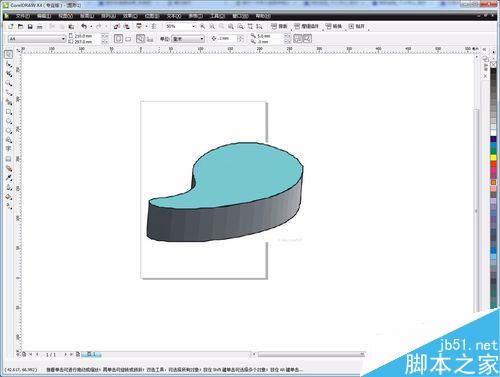Click the Import icon in standard toolbar
The width and height of the screenshot is (500, 377).
click(116, 26)
